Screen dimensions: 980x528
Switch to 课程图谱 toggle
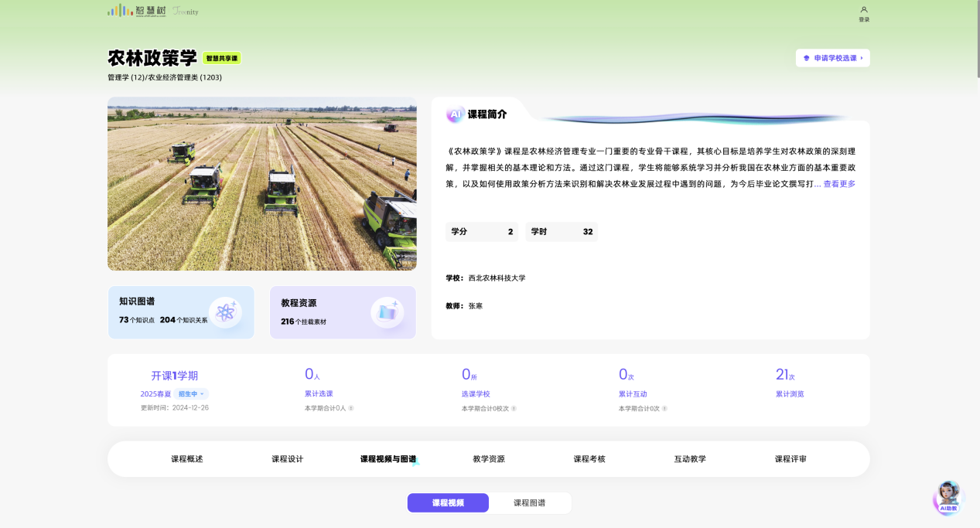(x=530, y=502)
